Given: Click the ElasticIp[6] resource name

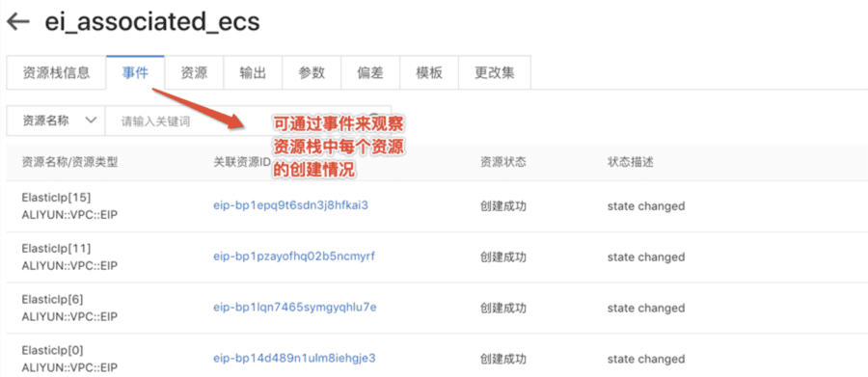Looking at the screenshot, I should [x=53, y=299].
